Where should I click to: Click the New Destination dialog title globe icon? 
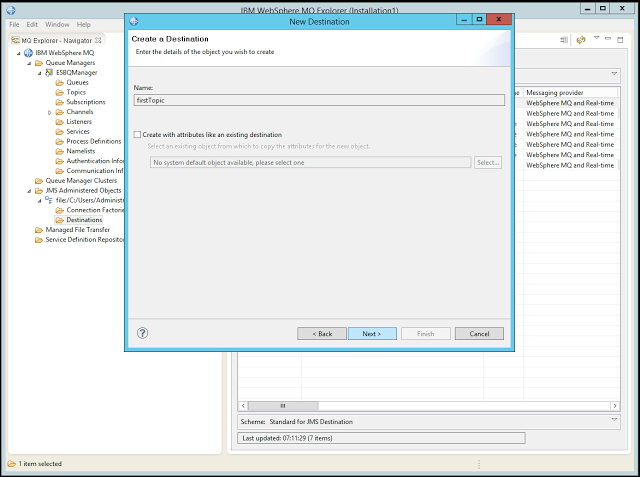[134, 21]
